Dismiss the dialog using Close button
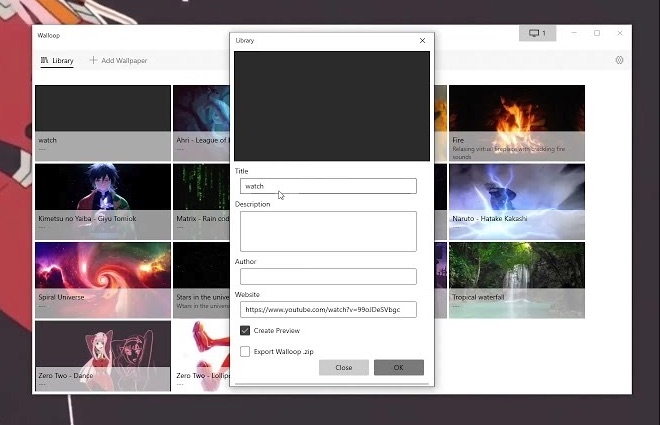This screenshot has height=425, width=660. pos(344,367)
